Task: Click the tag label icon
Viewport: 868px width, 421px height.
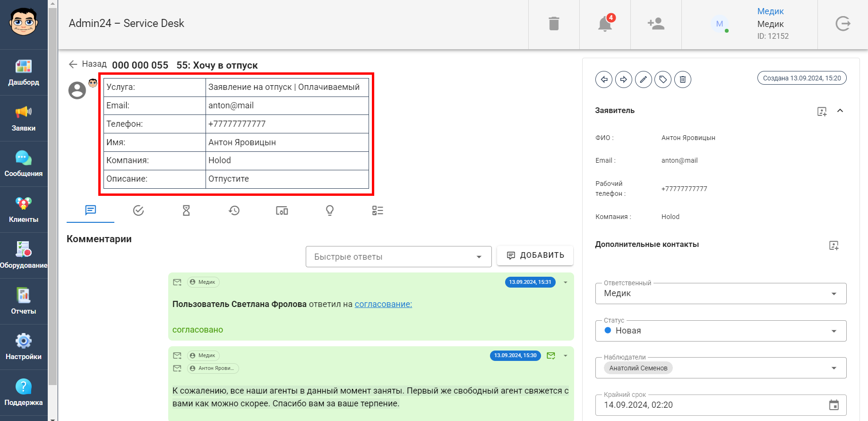Action: click(x=663, y=79)
